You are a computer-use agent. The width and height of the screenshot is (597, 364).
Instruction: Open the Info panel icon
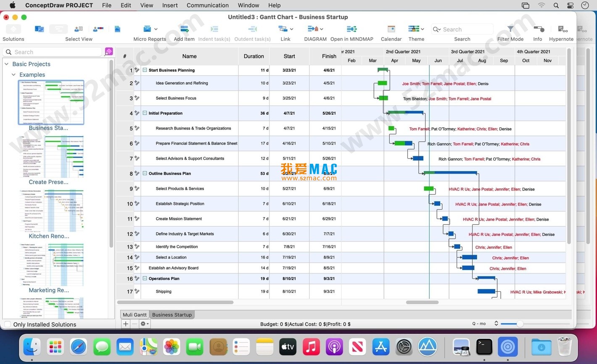(539, 29)
